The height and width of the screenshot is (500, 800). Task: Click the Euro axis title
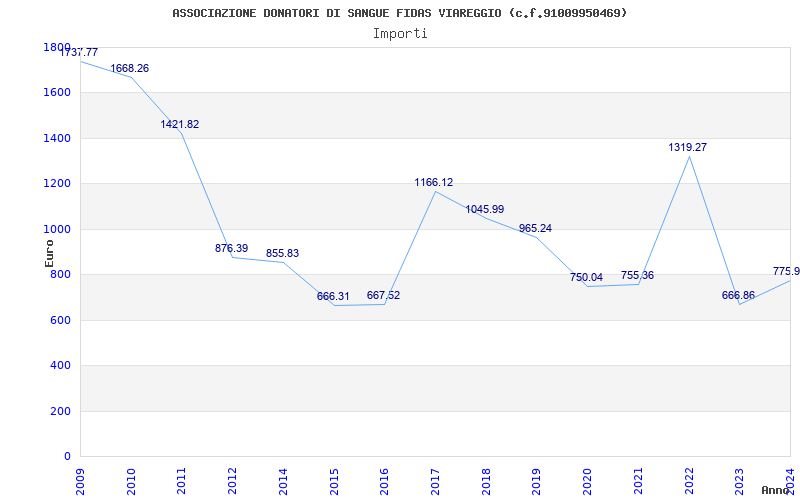pos(49,254)
